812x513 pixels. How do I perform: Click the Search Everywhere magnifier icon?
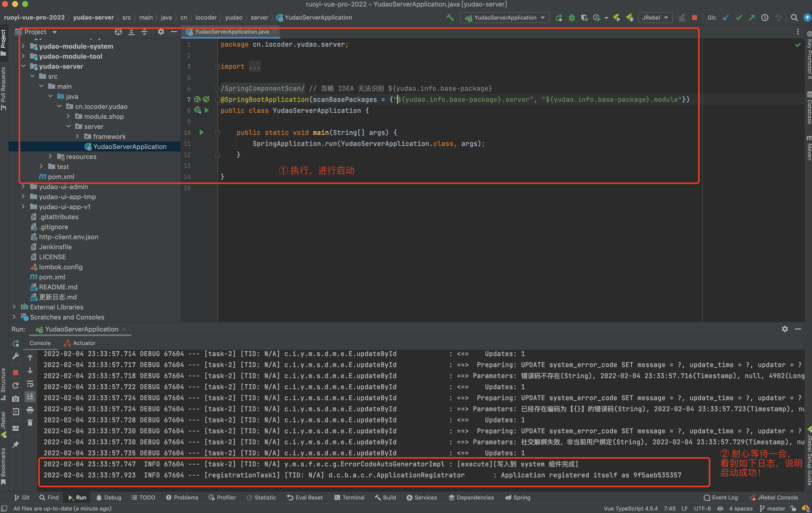point(794,18)
